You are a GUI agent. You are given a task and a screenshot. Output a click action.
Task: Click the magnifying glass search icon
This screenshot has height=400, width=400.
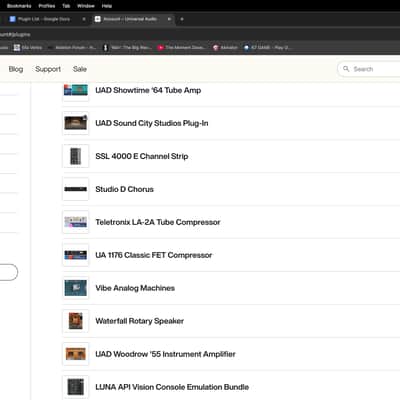(346, 69)
